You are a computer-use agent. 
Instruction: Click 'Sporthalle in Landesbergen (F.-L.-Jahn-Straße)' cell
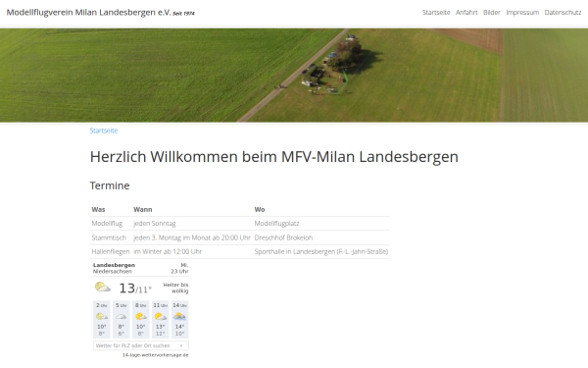point(321,251)
